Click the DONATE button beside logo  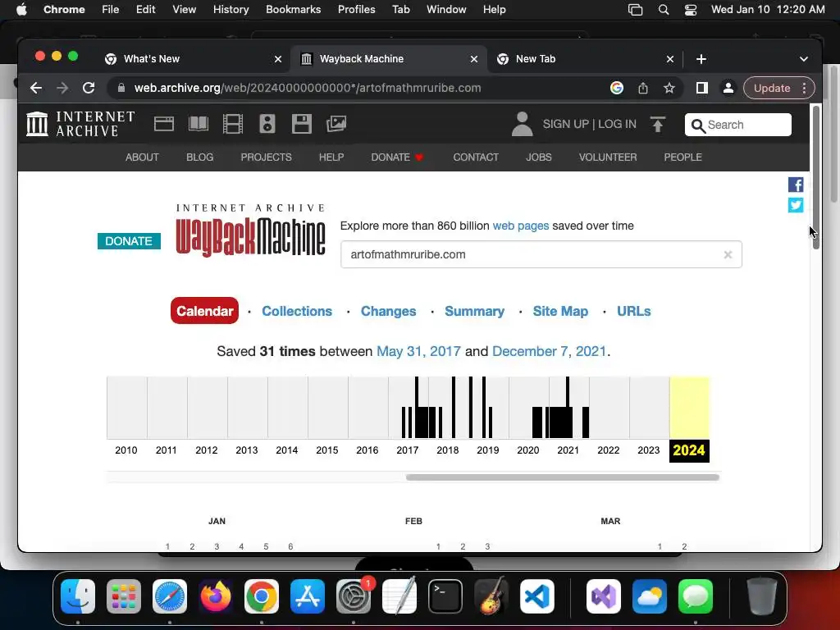click(129, 241)
